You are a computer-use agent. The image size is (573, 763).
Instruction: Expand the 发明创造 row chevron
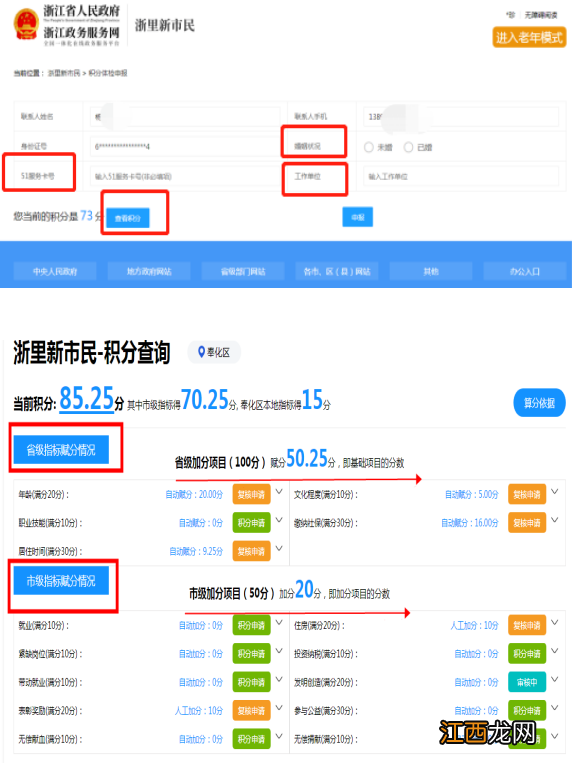point(555,679)
